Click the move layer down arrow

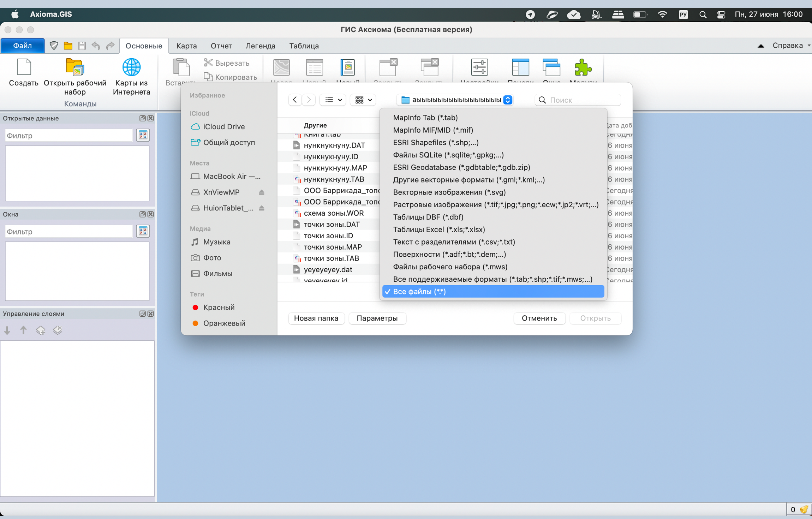[x=7, y=330]
